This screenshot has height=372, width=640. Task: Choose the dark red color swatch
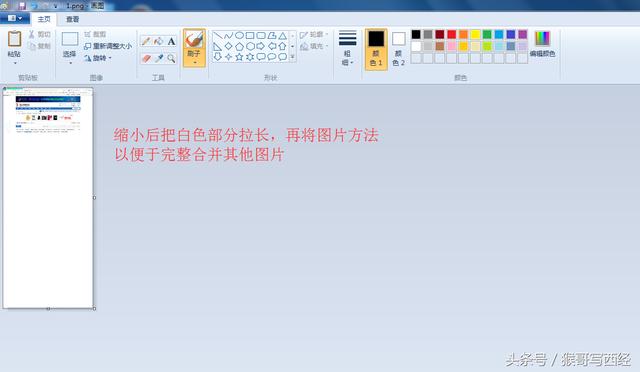pos(440,34)
